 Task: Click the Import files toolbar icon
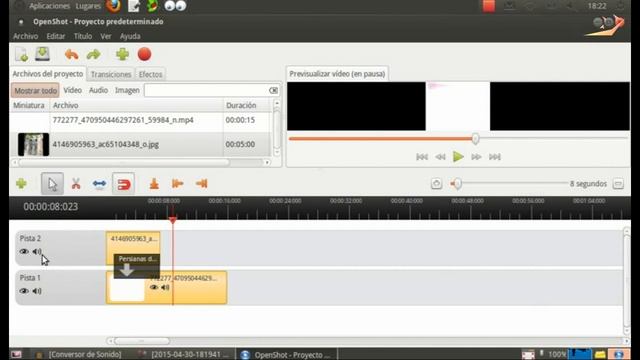(x=21, y=54)
